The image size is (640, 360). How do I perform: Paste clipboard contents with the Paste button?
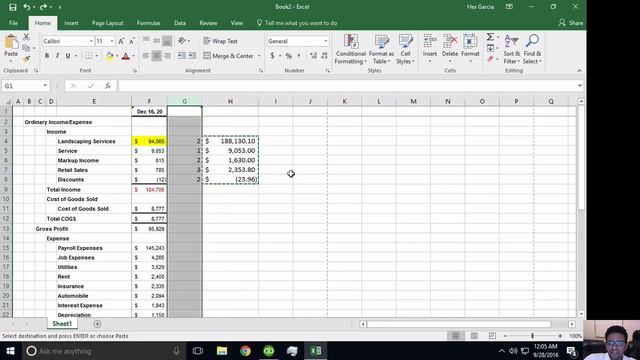11,46
